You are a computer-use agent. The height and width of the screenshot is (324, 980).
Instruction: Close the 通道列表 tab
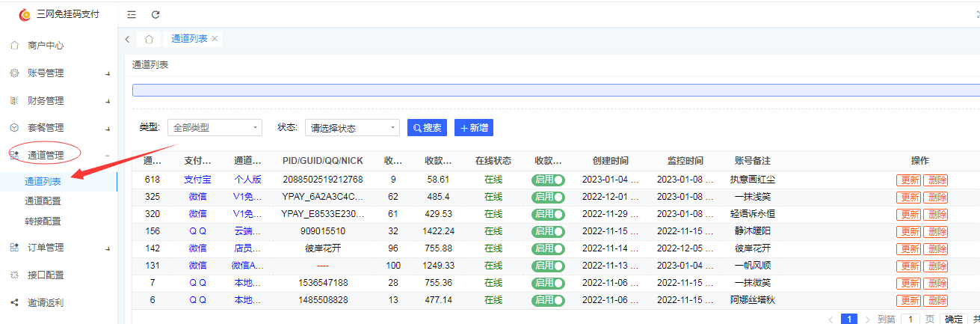(x=215, y=39)
